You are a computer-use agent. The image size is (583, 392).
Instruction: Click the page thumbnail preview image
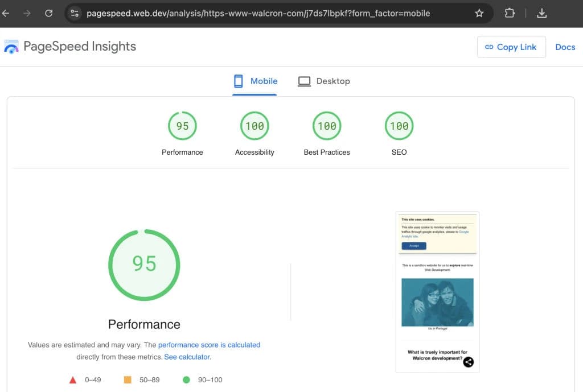click(437, 291)
